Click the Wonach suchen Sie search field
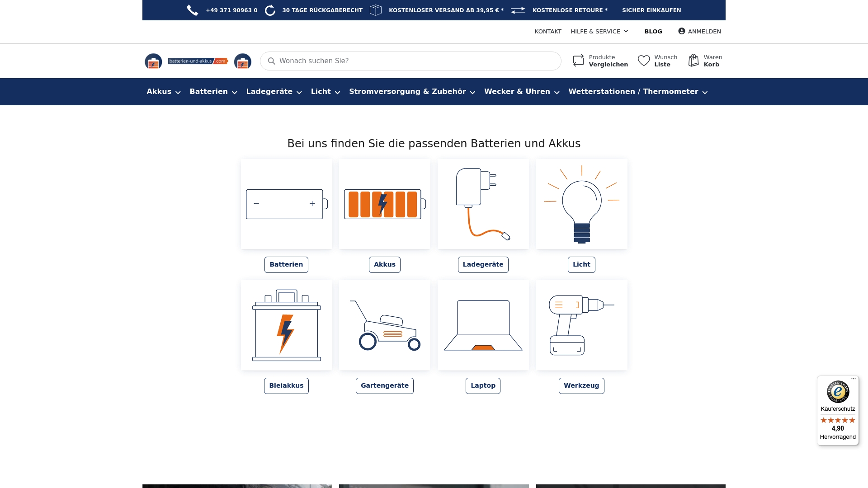Image resolution: width=868 pixels, height=488 pixels. pyautogui.click(x=410, y=61)
